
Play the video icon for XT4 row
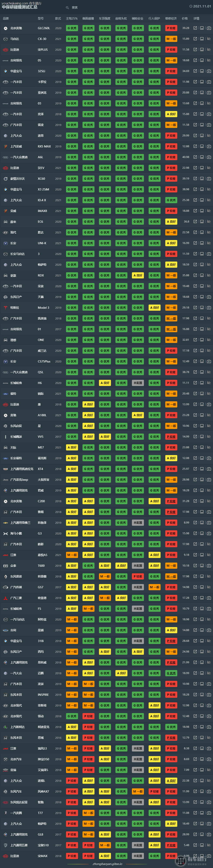tap(209, 469)
